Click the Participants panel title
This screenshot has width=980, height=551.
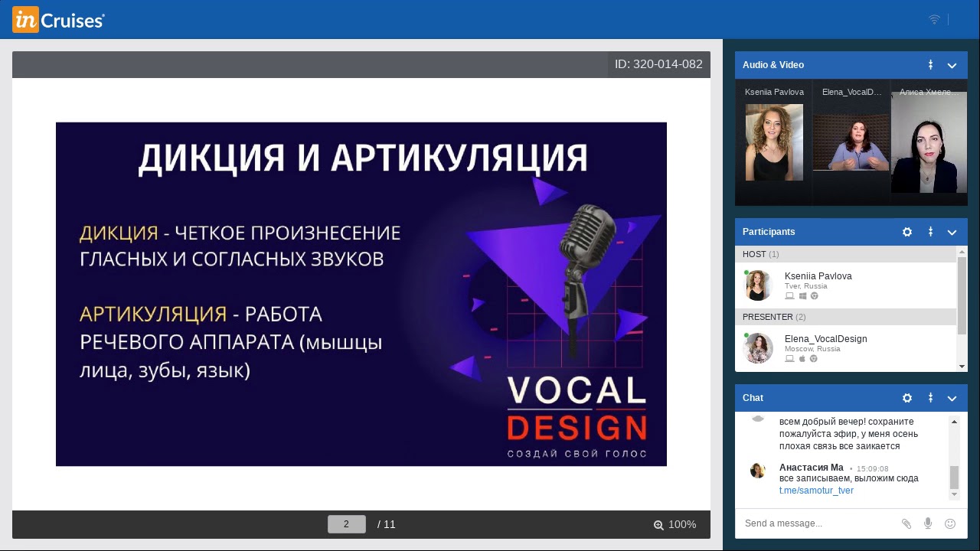[x=769, y=232]
